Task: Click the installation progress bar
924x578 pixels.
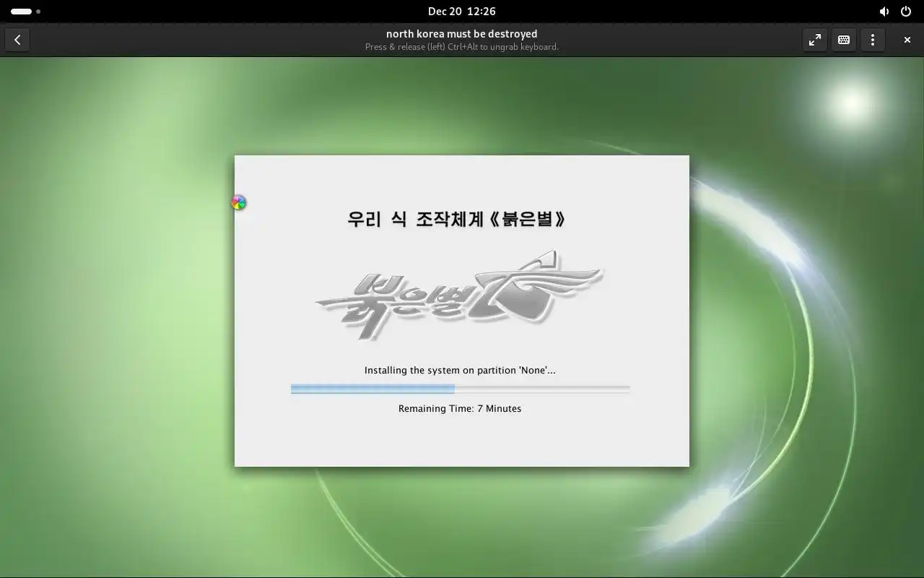Action: coord(461,389)
